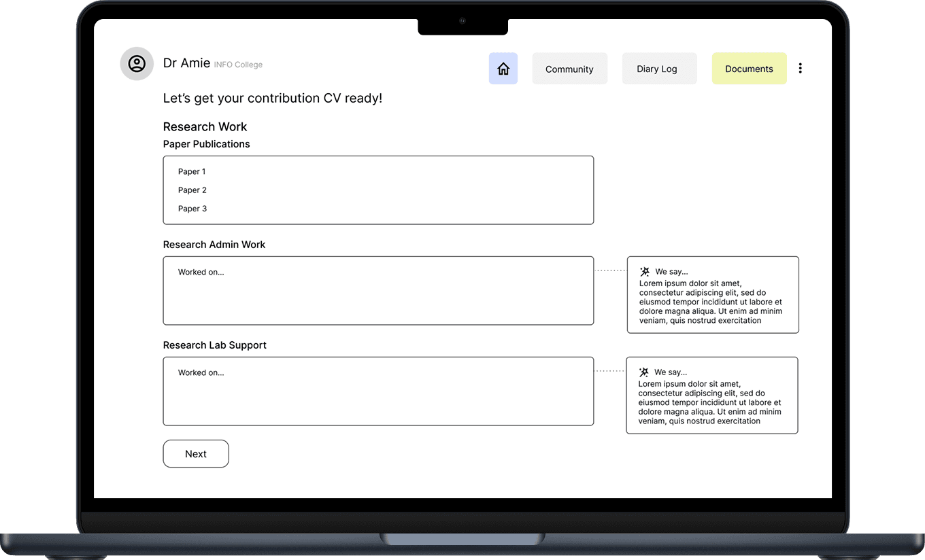Open the Diary Log section
Viewport: 925px width, 560px height.
point(658,68)
